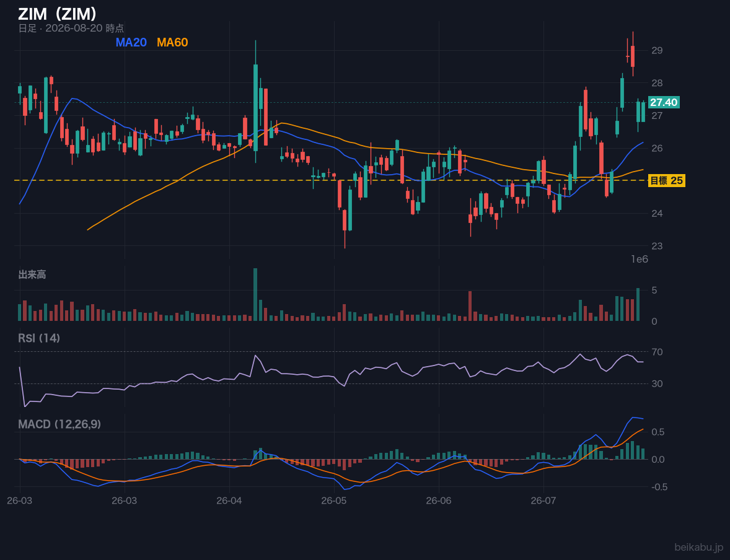
Task: Click the 出来高 volume panel label
Action: pos(32,274)
